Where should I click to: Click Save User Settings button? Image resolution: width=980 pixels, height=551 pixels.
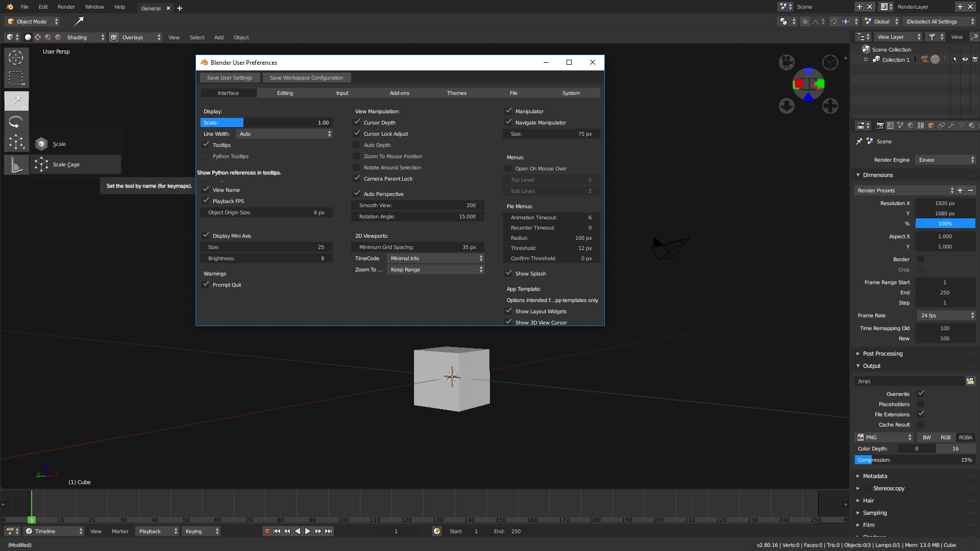(230, 78)
